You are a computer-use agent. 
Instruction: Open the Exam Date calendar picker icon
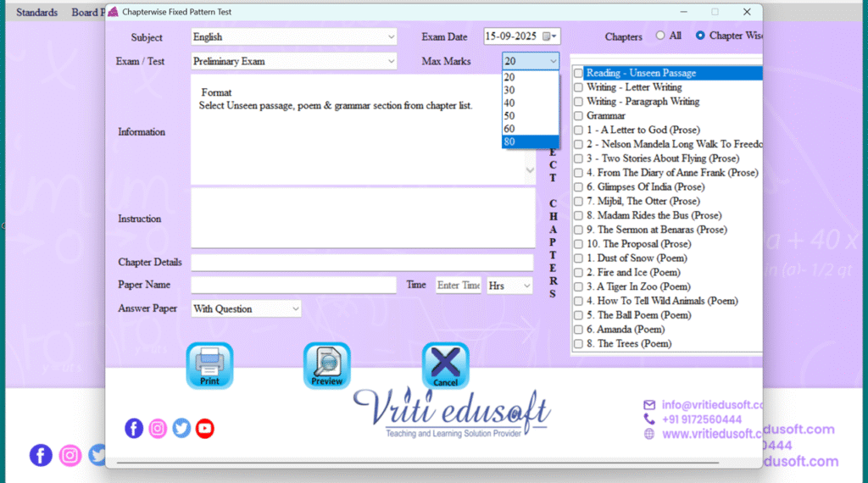click(548, 36)
